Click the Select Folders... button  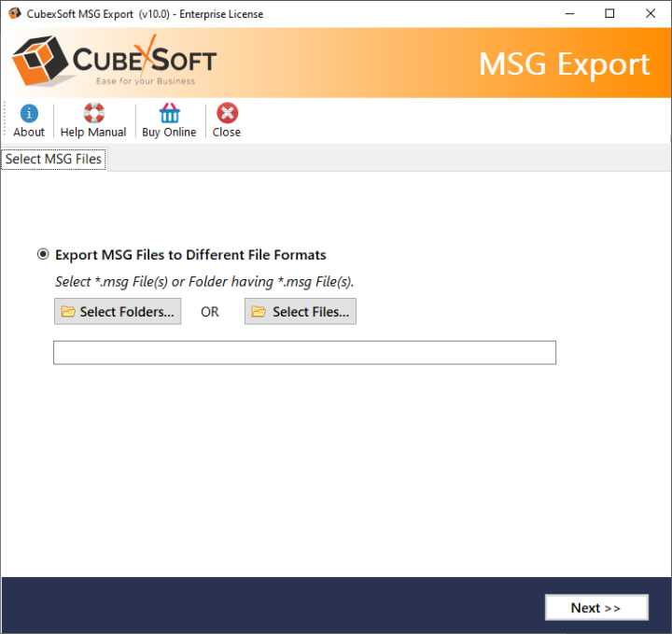coord(118,312)
